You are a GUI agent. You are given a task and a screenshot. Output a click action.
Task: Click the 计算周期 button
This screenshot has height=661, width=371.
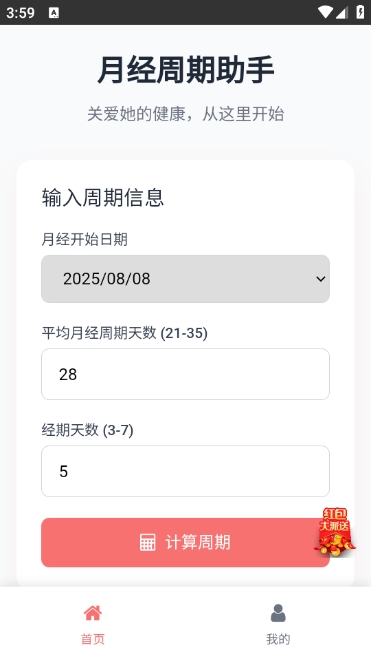click(x=186, y=543)
